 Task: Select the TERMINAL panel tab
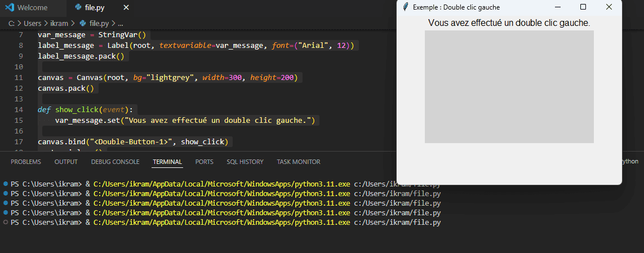pyautogui.click(x=167, y=162)
